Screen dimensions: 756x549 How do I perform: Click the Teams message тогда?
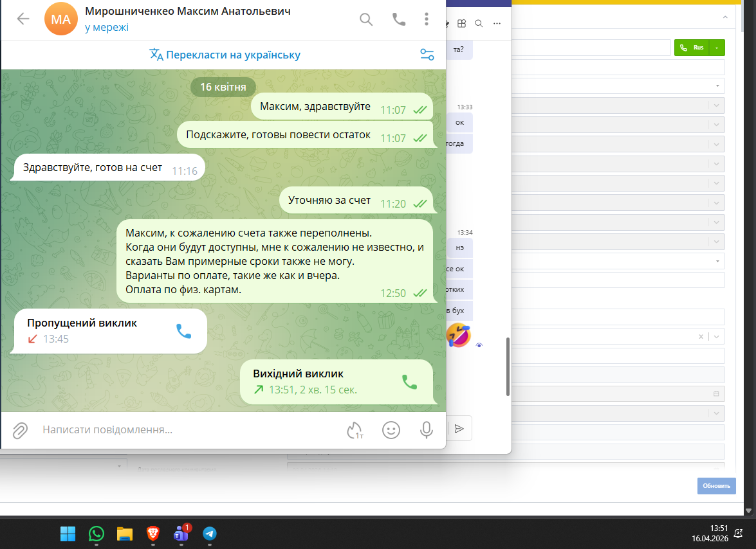point(459,144)
